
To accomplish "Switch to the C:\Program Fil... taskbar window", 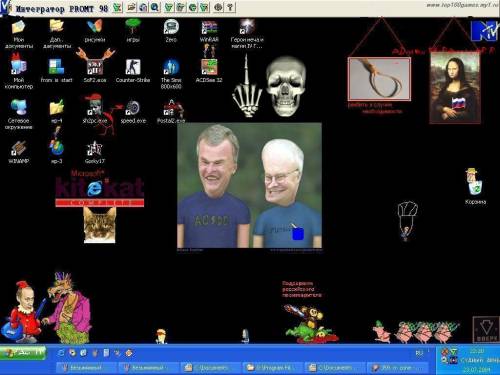I will (x=273, y=368).
